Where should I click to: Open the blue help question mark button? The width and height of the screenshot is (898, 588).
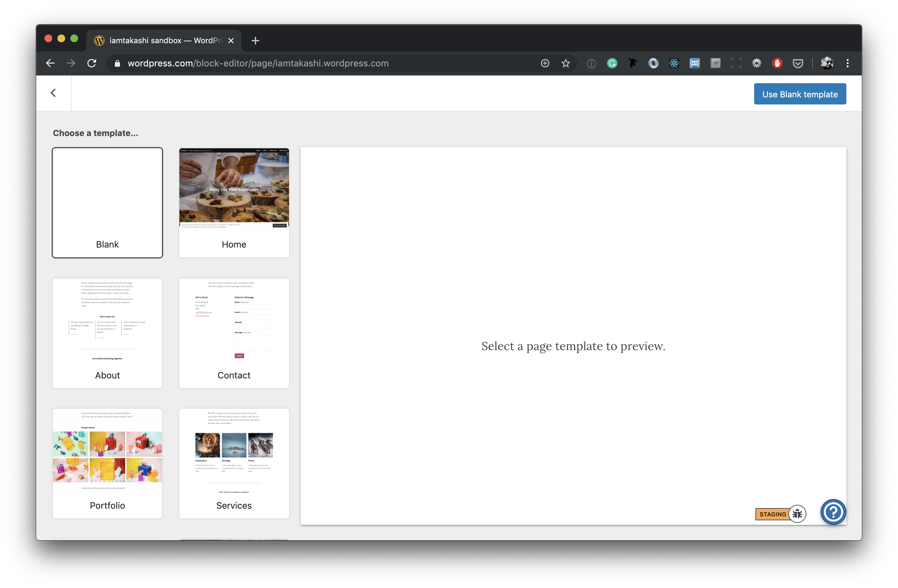pyautogui.click(x=833, y=512)
